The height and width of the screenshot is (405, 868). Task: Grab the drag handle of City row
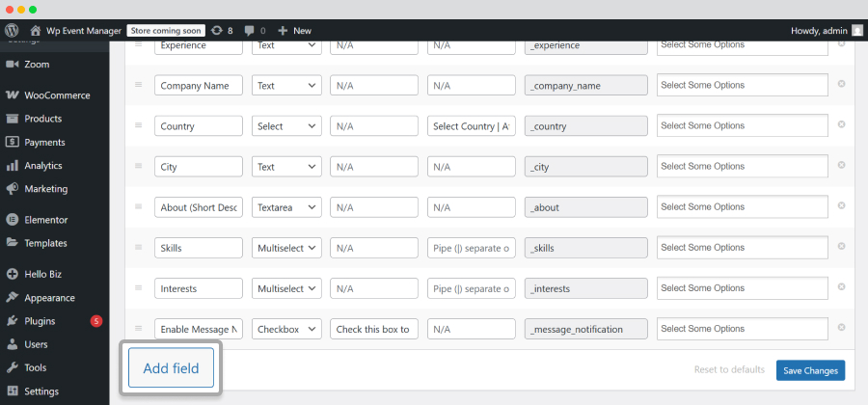tap(138, 166)
